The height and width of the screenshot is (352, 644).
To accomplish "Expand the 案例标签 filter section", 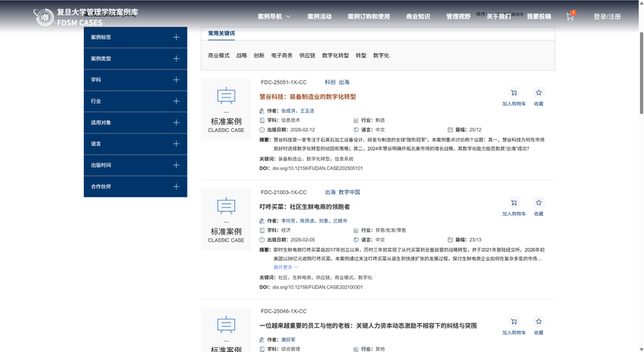I will (x=176, y=37).
